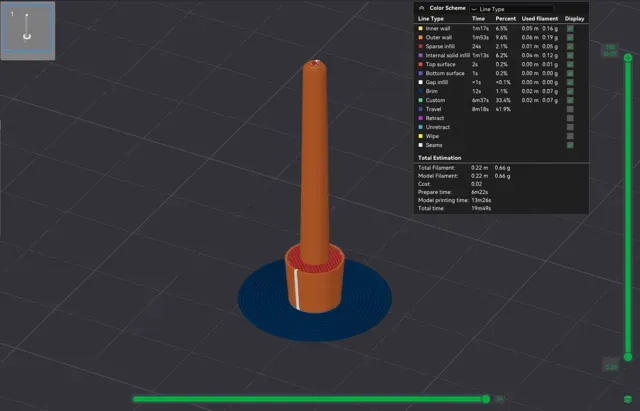
Task: Enable display of Retract points
Action: [570, 118]
